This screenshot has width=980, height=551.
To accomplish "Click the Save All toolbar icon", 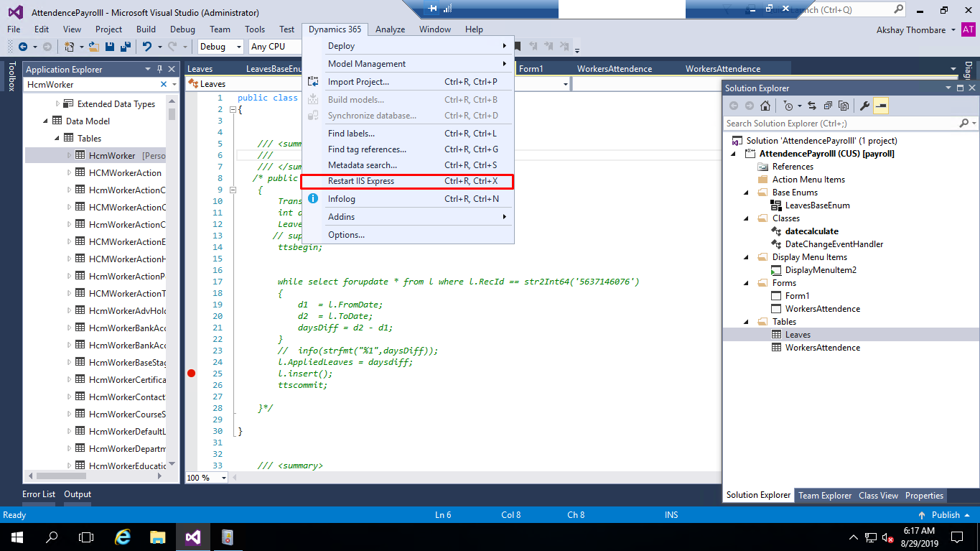I will [x=125, y=47].
